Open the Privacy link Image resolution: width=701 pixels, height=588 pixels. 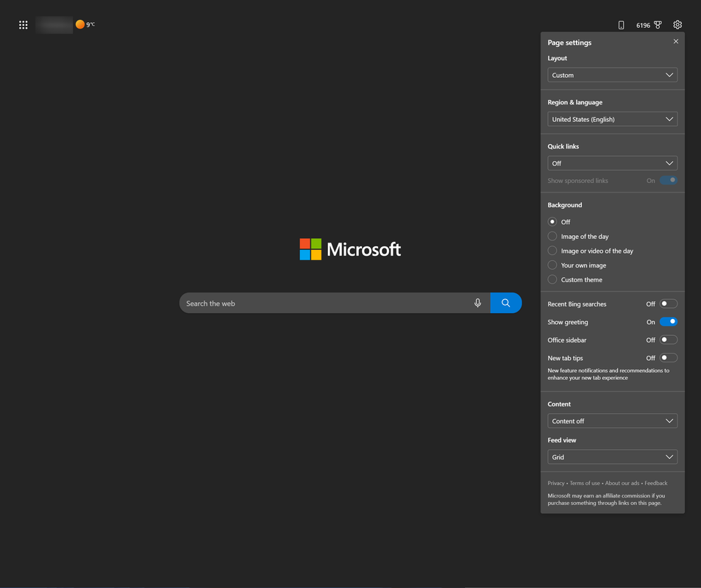pyautogui.click(x=555, y=483)
